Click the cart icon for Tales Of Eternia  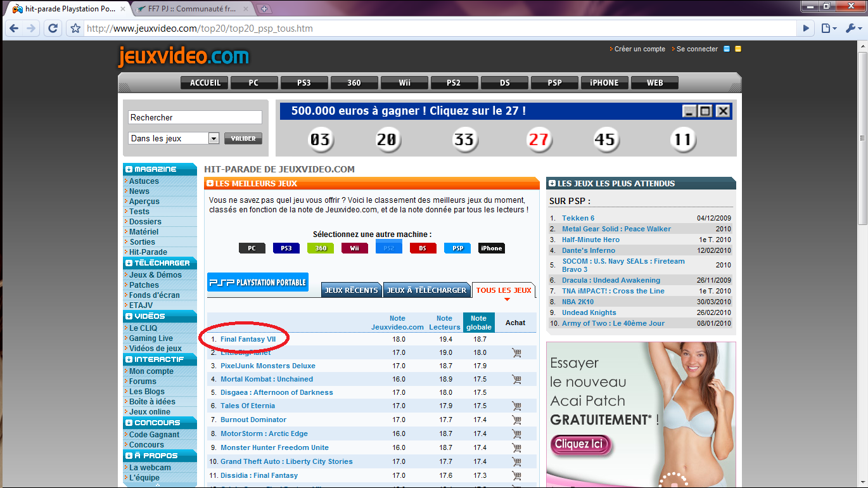click(516, 406)
